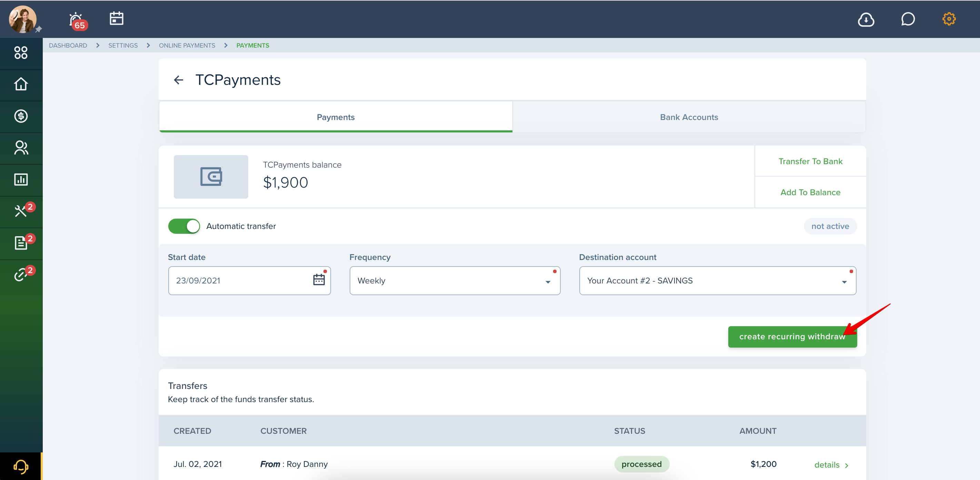Click the back arrow next to TCPayments

[x=178, y=80]
